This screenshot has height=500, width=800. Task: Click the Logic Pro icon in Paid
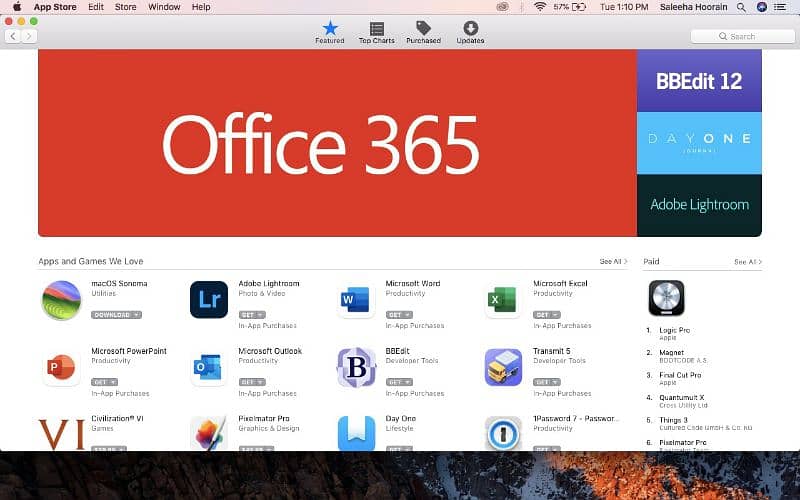(666, 298)
